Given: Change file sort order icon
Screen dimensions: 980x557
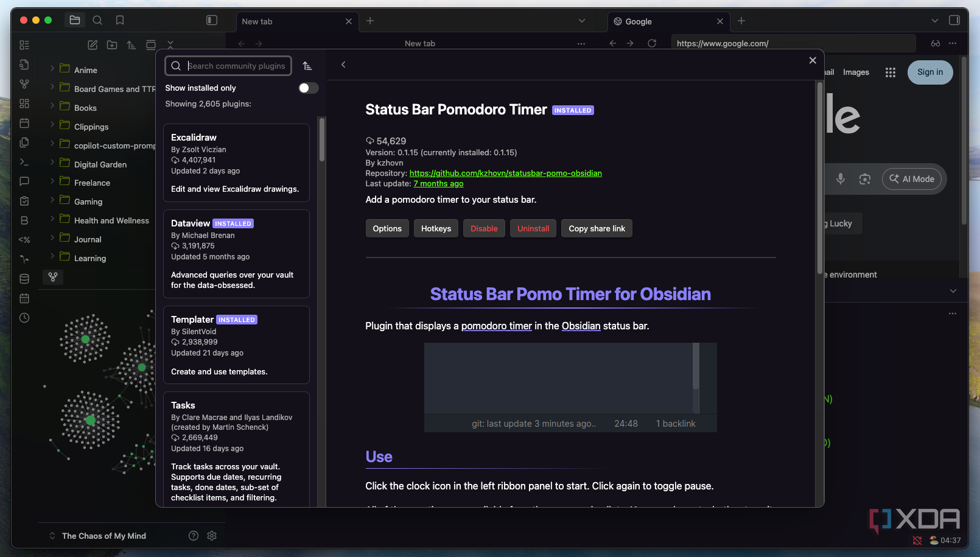Looking at the screenshot, I should (131, 45).
